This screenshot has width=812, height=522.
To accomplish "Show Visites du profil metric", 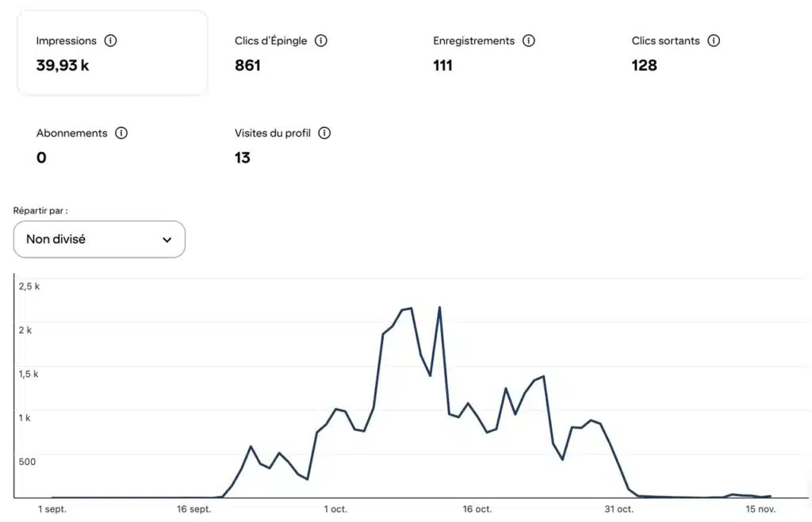I will point(272,133).
